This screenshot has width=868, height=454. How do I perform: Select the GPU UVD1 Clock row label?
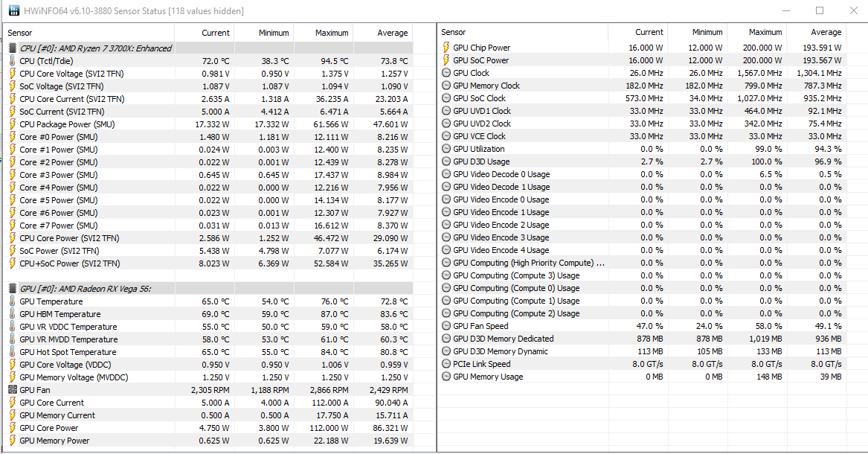tap(482, 111)
